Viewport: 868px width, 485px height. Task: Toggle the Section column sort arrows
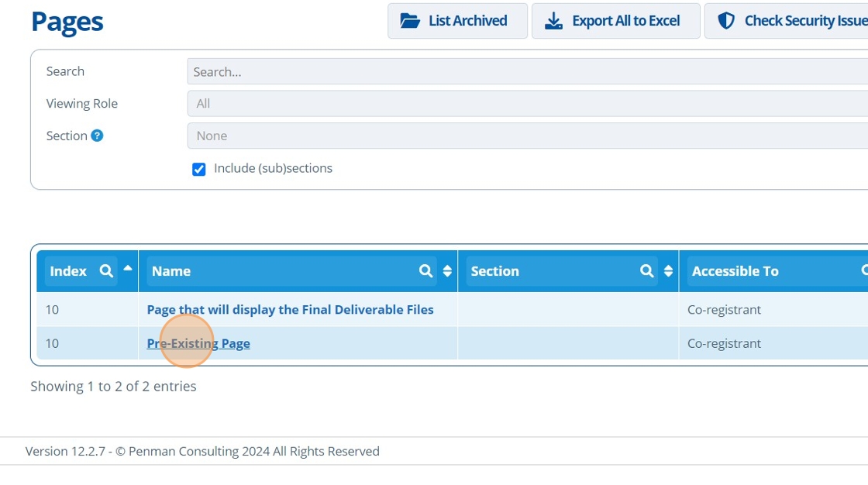click(x=668, y=271)
